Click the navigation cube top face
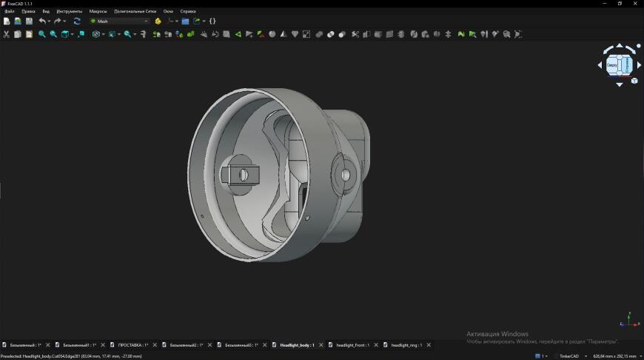The width and height of the screenshot is (644, 360). coord(611,65)
